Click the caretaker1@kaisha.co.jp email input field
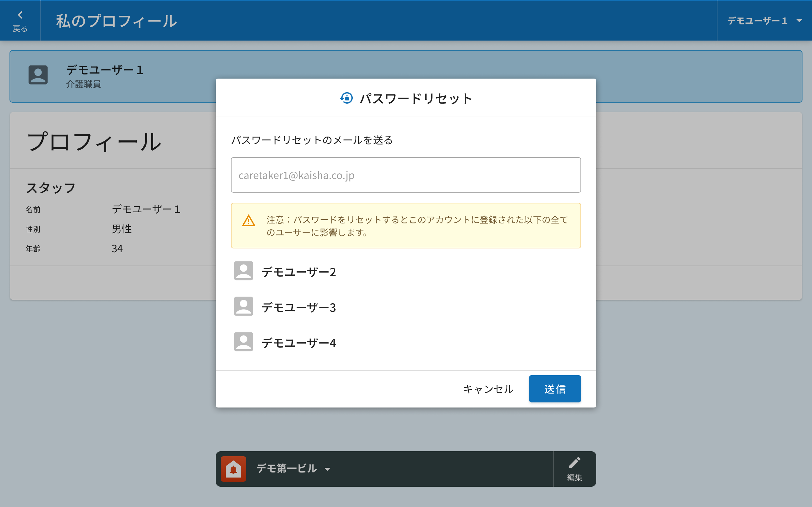The image size is (812, 507). [x=405, y=175]
